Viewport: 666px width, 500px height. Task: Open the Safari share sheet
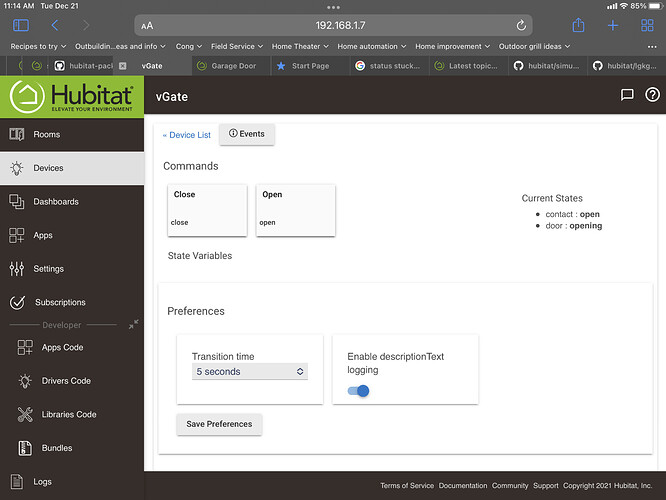tap(578, 25)
